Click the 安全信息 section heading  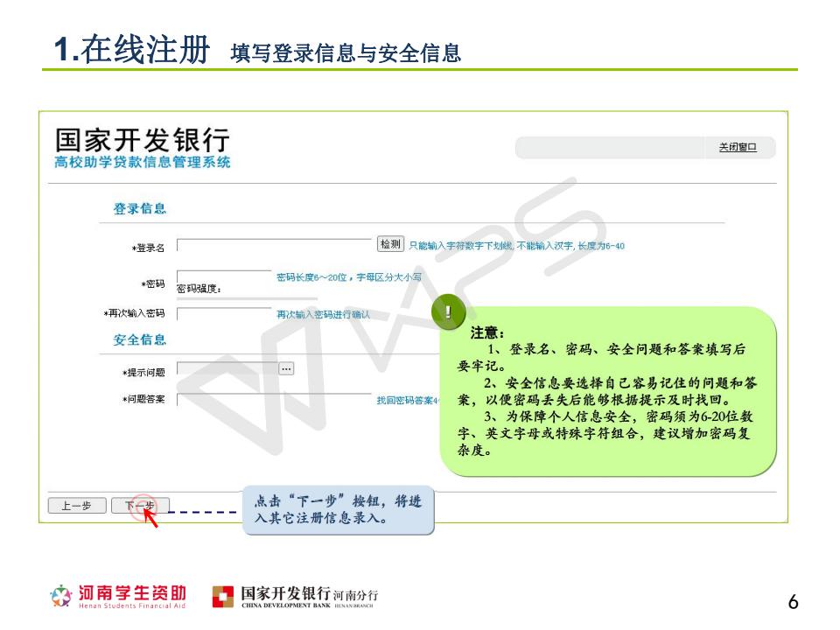[x=139, y=339]
